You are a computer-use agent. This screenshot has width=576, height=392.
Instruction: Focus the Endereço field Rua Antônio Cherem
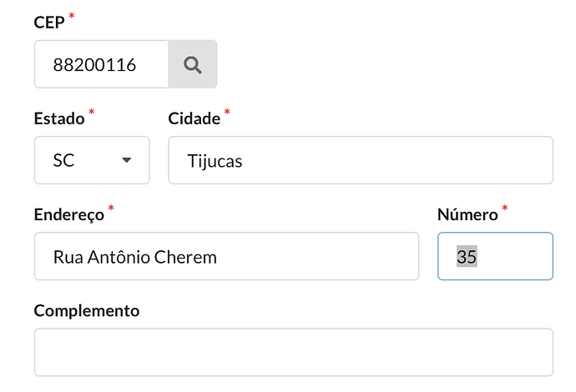(227, 256)
